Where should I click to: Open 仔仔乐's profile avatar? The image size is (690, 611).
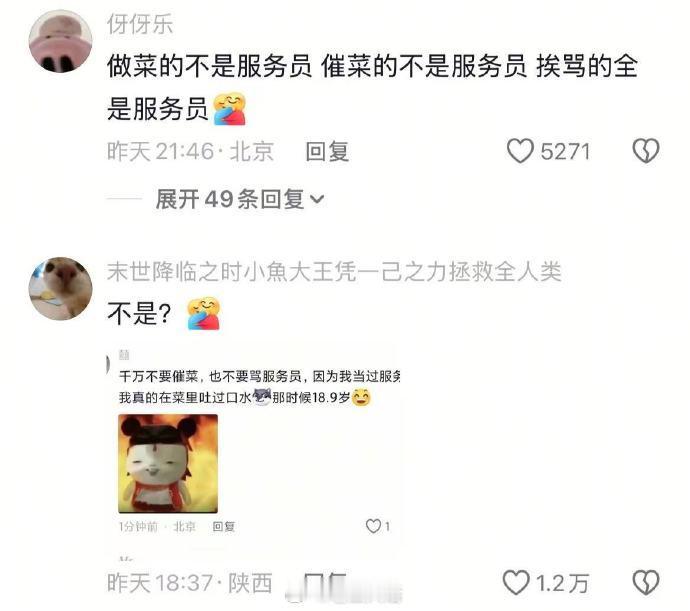61,41
